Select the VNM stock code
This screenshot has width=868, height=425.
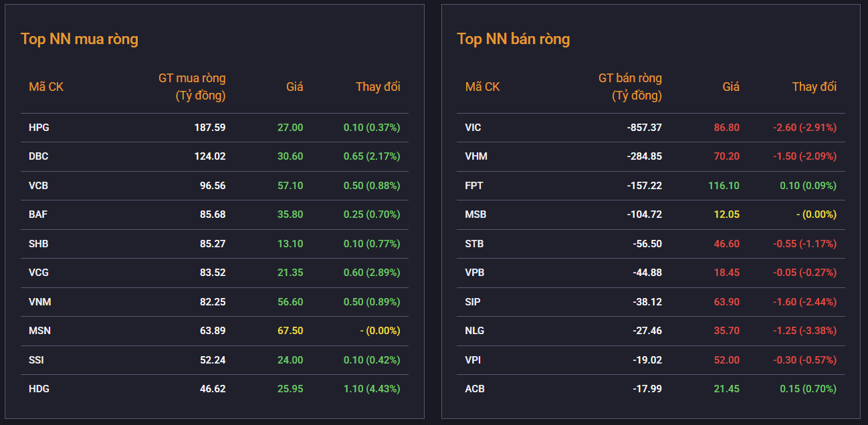pyautogui.click(x=40, y=302)
